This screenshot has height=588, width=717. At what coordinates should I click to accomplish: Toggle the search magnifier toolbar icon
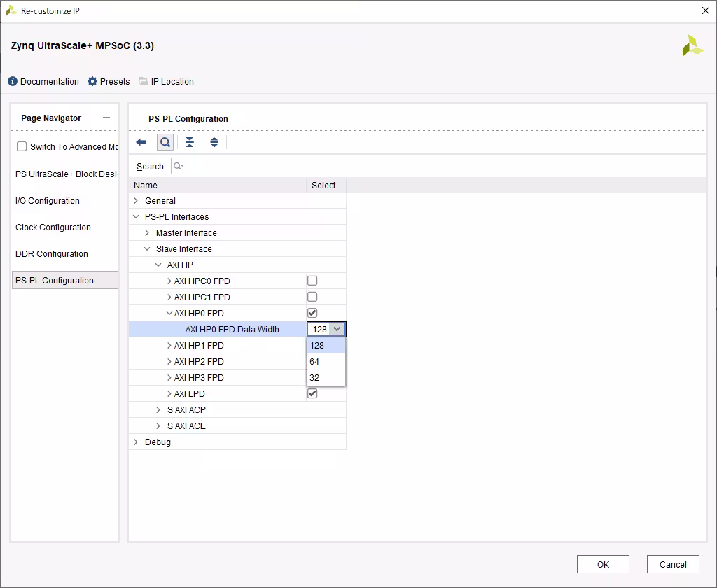click(x=165, y=142)
